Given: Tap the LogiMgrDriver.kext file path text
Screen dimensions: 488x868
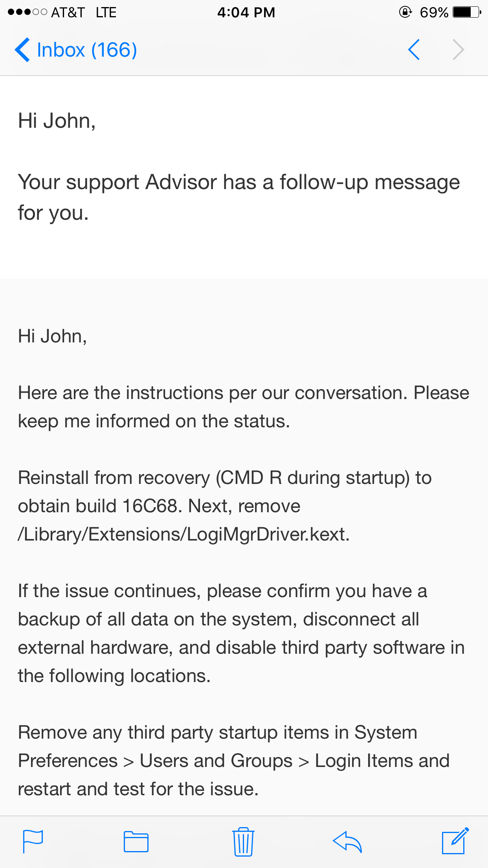Looking at the screenshot, I should tap(184, 534).
